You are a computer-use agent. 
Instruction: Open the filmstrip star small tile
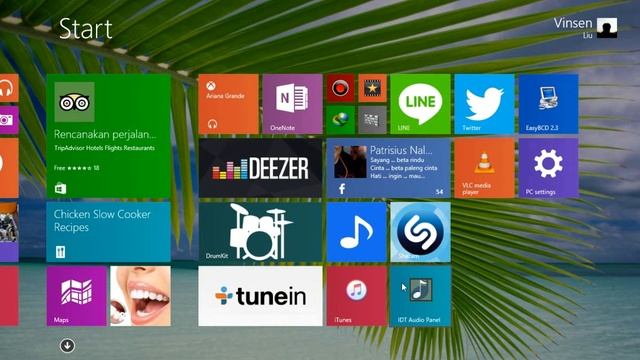tap(372, 88)
